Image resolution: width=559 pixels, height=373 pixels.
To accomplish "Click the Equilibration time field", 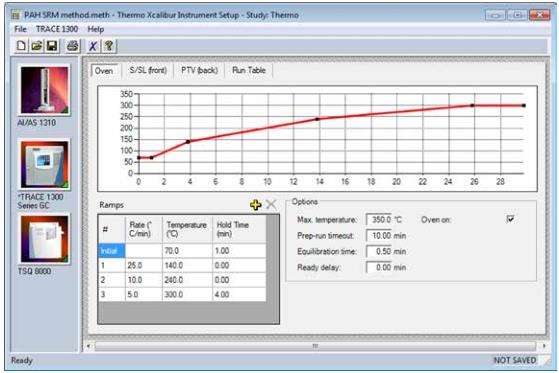I will pyautogui.click(x=379, y=251).
